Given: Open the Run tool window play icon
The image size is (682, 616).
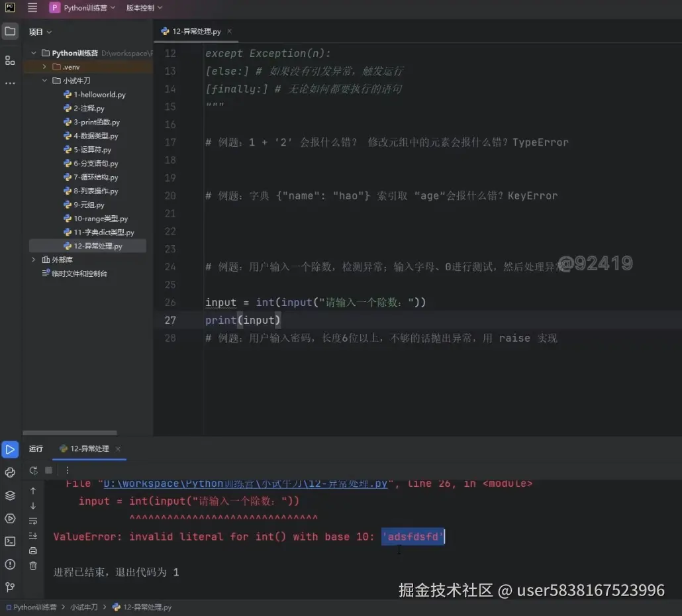Looking at the screenshot, I should pyautogui.click(x=10, y=449).
